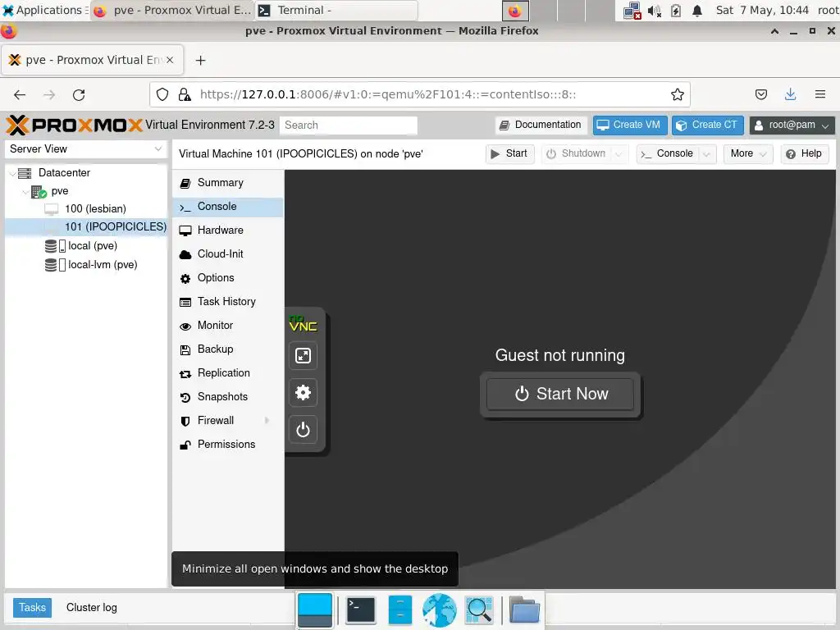Click the connection security lock icon
Viewport: 840px width, 630px height.
point(185,95)
